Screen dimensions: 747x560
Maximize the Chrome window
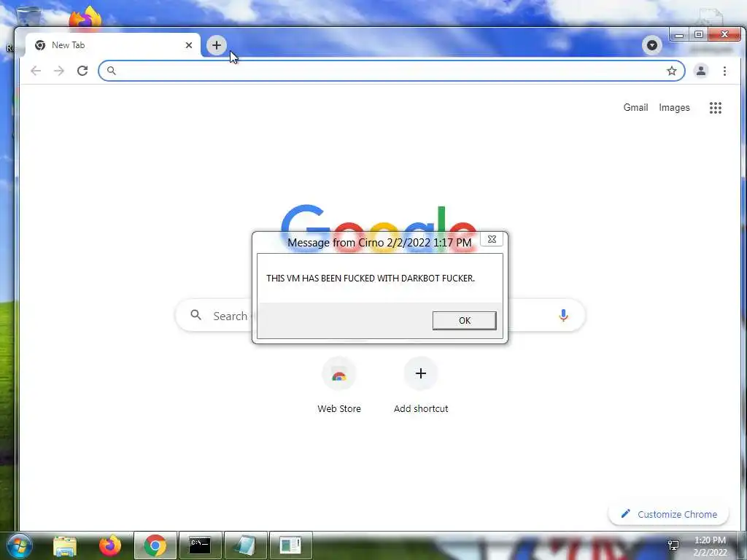point(698,35)
